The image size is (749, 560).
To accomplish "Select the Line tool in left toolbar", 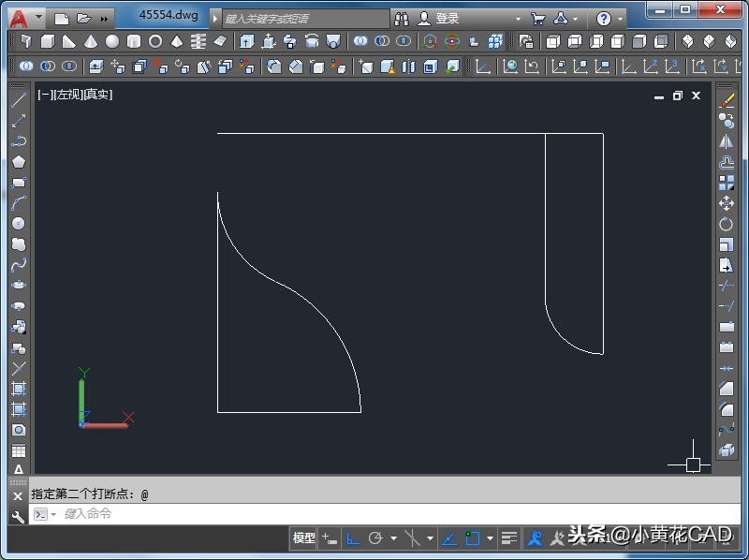I will click(18, 100).
